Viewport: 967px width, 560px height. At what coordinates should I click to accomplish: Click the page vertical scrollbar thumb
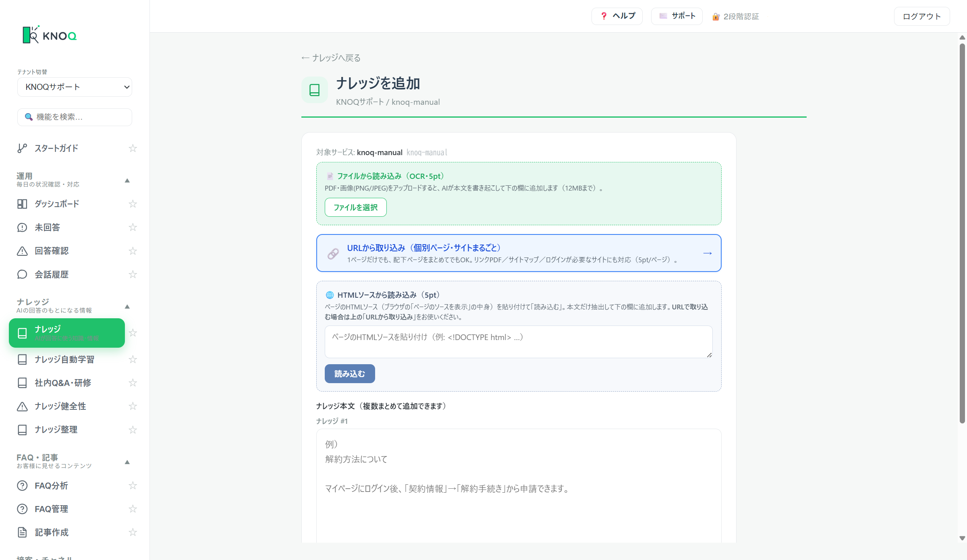962,234
